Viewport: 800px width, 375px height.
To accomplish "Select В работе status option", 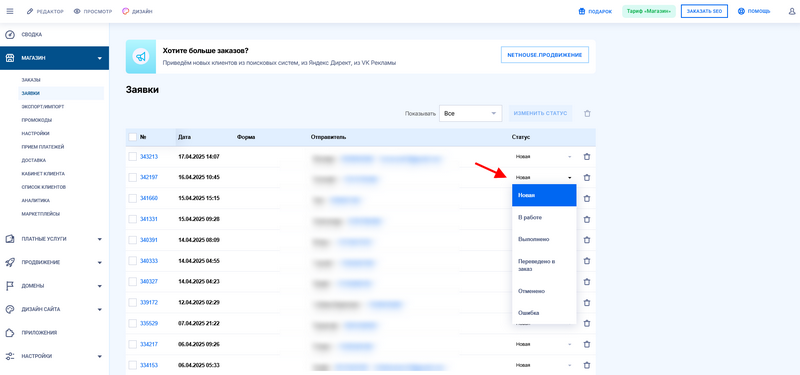I will [x=544, y=217].
